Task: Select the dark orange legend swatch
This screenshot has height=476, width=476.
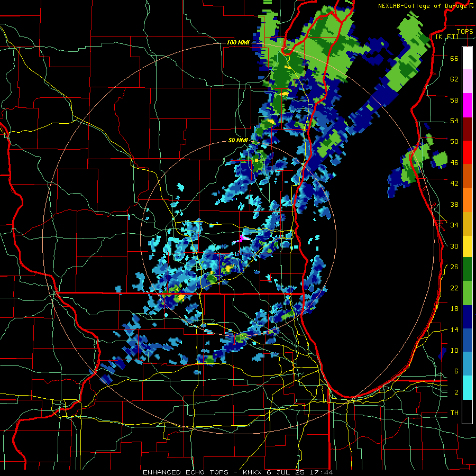Action: pos(467,176)
